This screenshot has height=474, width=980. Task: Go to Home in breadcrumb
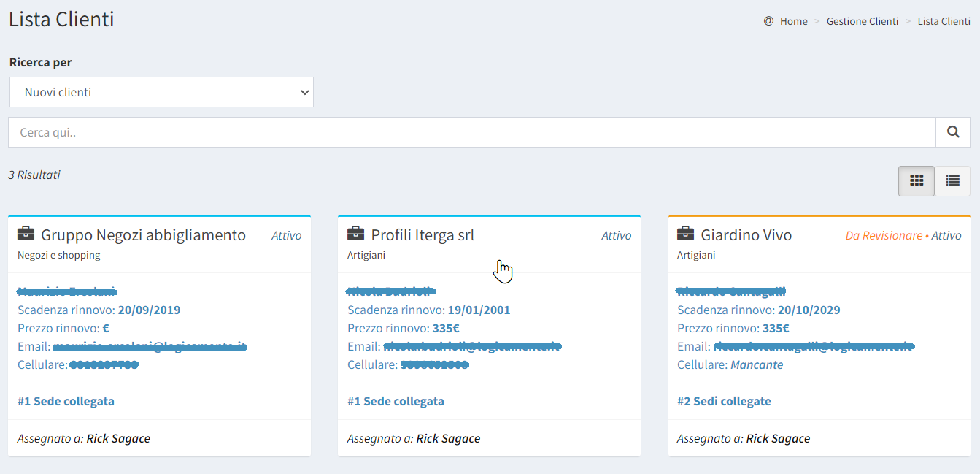click(x=793, y=21)
